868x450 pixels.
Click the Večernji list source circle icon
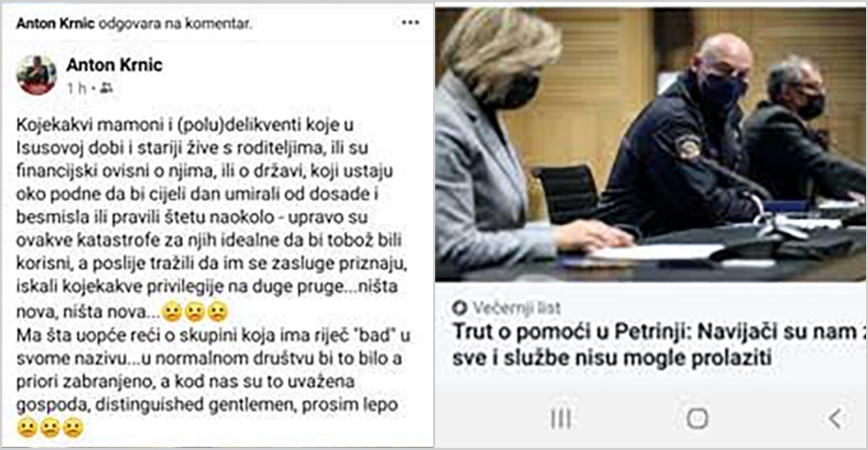click(x=460, y=308)
